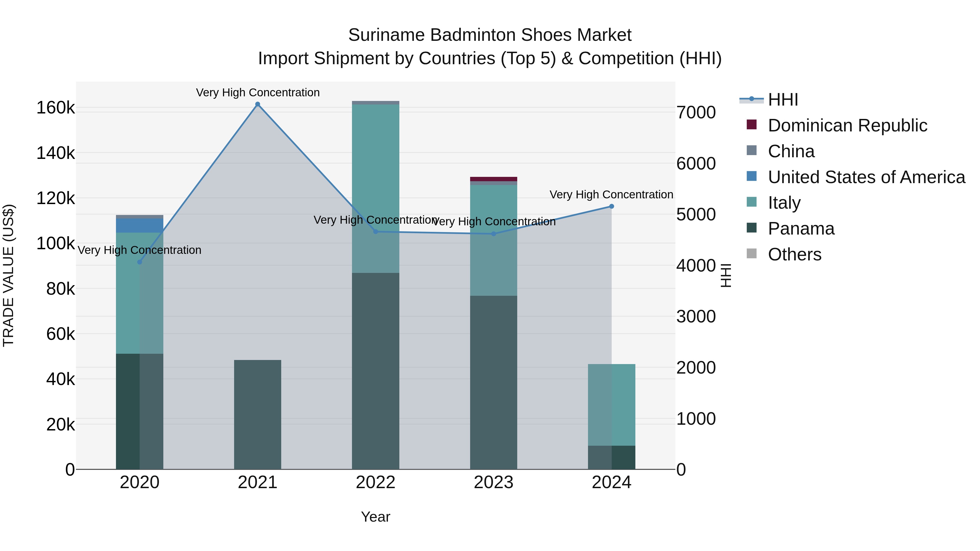Click the Italy segment of the 2022 bar
Viewport: 980px width, 551px height.
coord(375,189)
